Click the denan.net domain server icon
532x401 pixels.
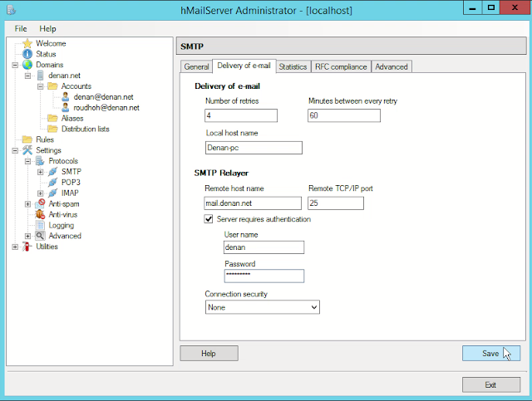click(x=41, y=76)
